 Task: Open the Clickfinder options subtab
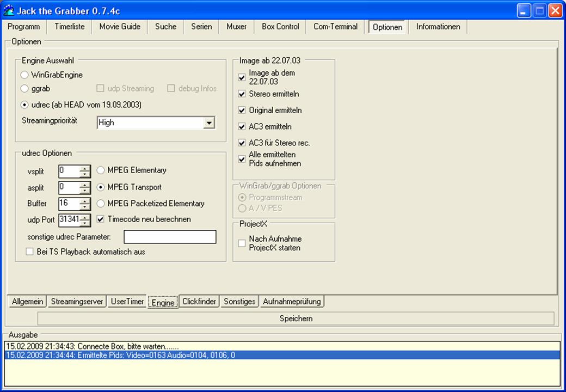(199, 302)
